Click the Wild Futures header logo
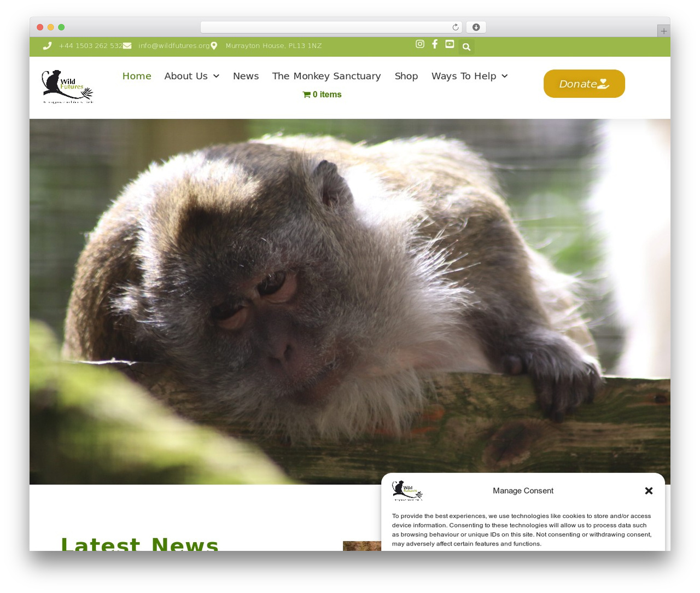The width and height of the screenshot is (700, 593). click(x=67, y=86)
